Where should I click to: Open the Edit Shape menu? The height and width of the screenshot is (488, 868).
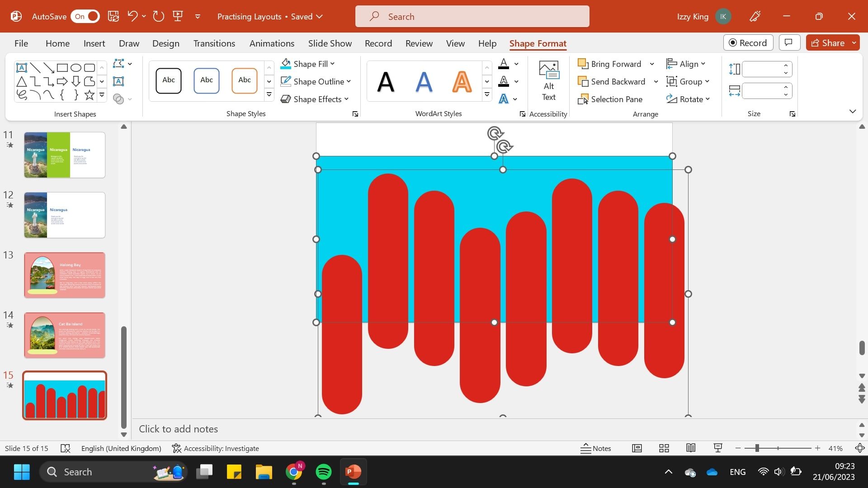122,64
